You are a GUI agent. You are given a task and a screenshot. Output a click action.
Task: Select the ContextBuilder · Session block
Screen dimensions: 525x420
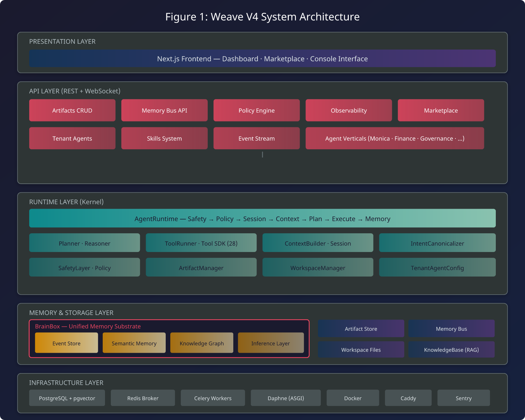coord(318,243)
